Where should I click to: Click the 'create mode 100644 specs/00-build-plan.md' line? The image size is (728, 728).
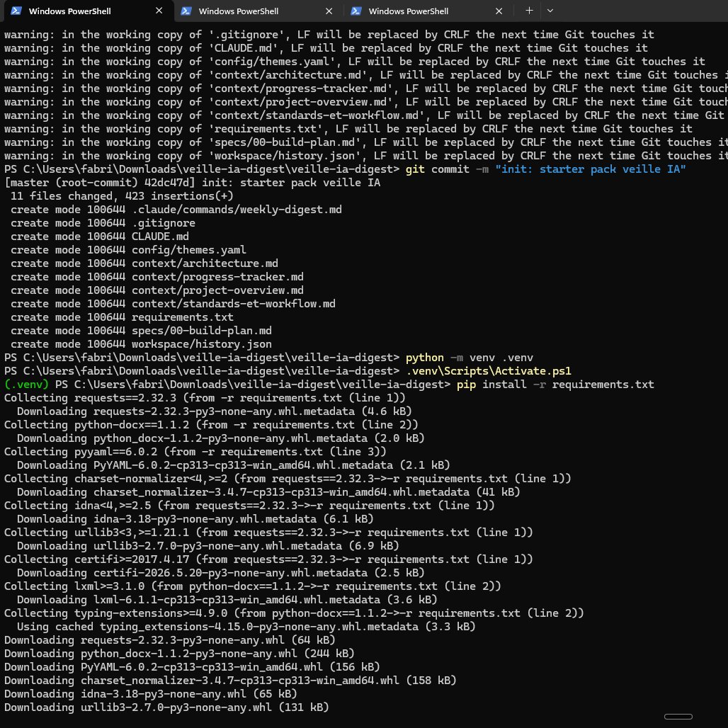pyautogui.click(x=141, y=331)
